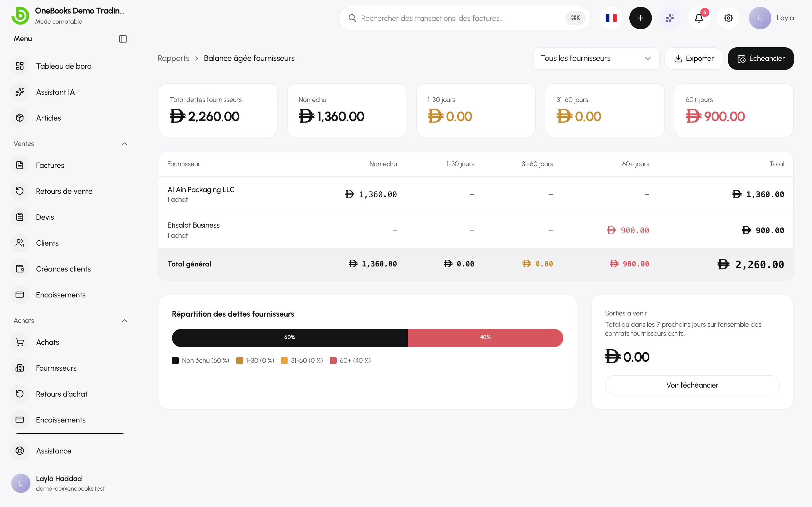Click the red 40% bar segment

click(485, 338)
